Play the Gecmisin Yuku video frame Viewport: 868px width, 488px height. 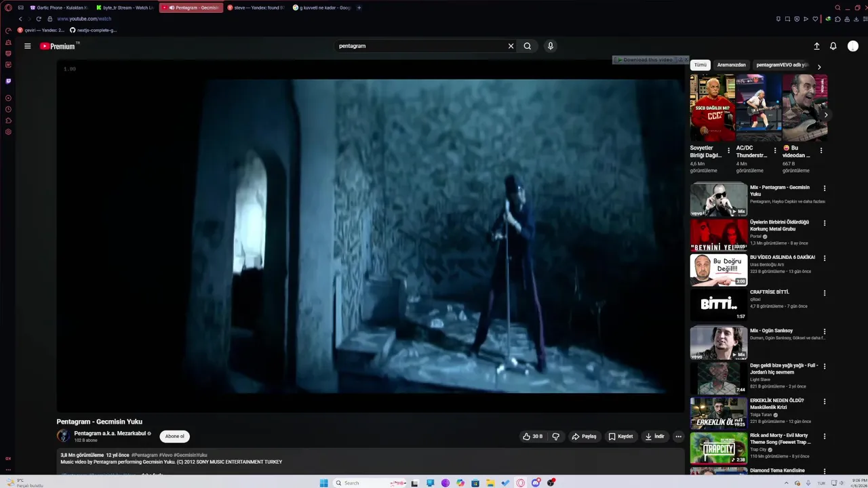tap(370, 237)
